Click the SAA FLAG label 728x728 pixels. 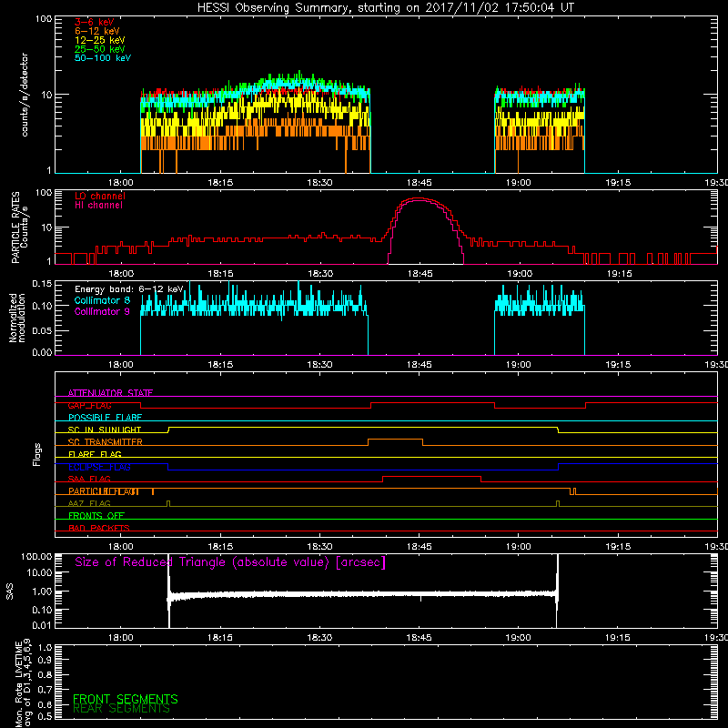tap(89, 479)
